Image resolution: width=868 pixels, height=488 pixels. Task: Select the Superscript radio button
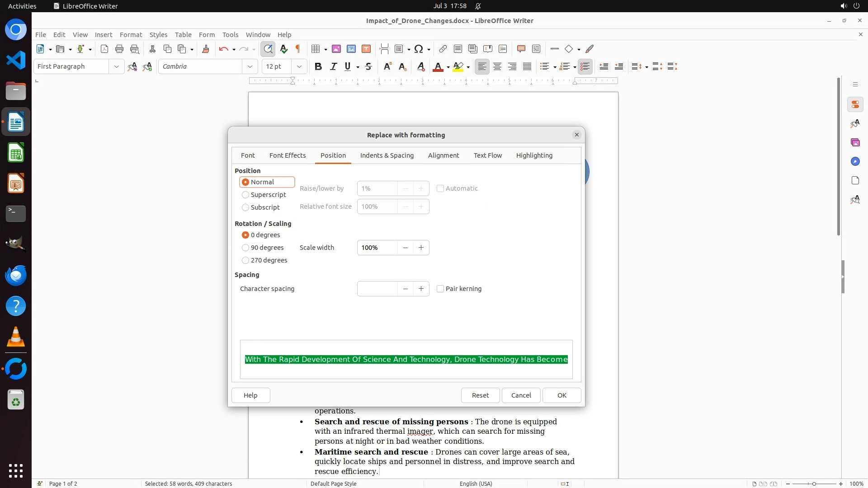245,195
